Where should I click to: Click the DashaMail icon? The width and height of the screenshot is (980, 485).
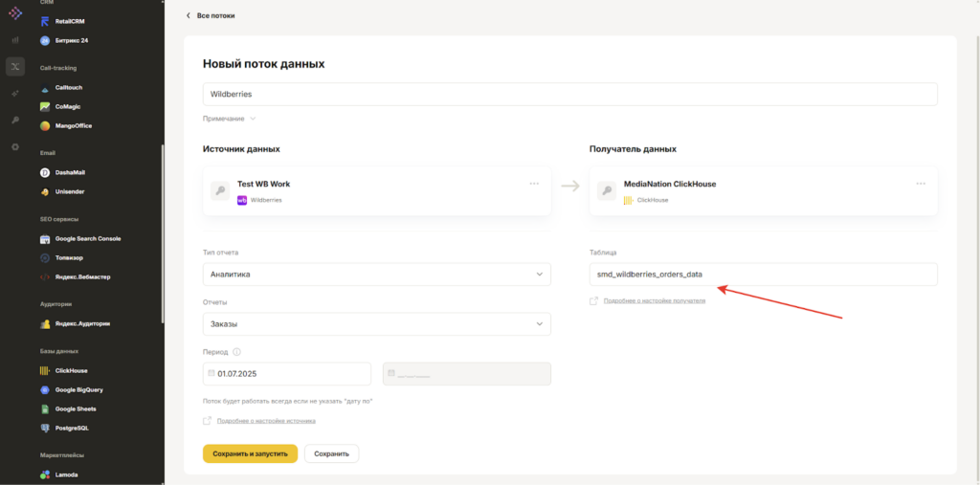pyautogui.click(x=45, y=172)
